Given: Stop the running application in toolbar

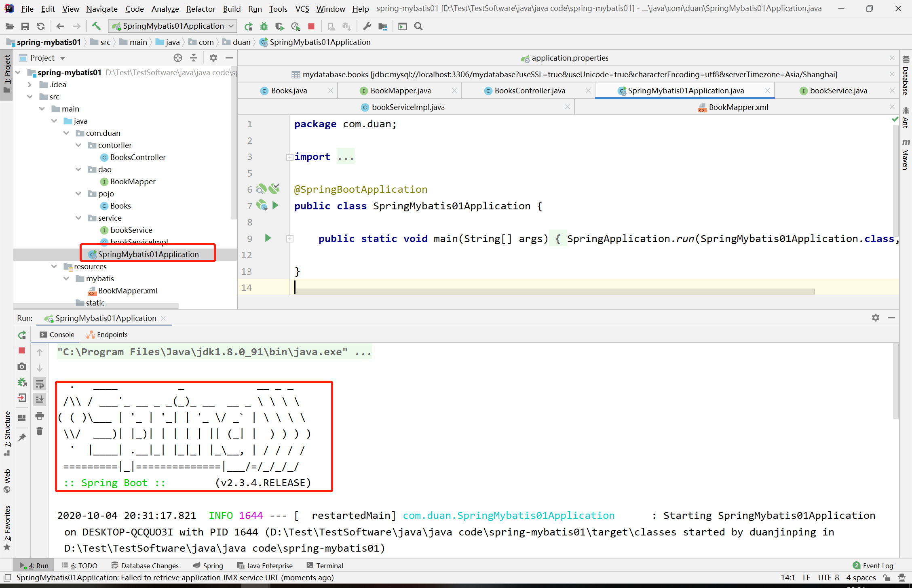Looking at the screenshot, I should coord(311,26).
